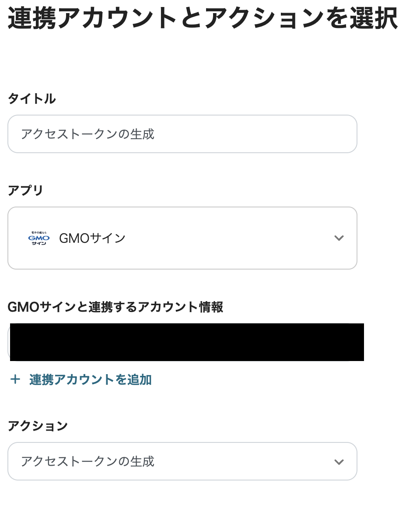Expand the アプリ dropdown chevron arrow
420x505 pixels.
pyautogui.click(x=339, y=238)
